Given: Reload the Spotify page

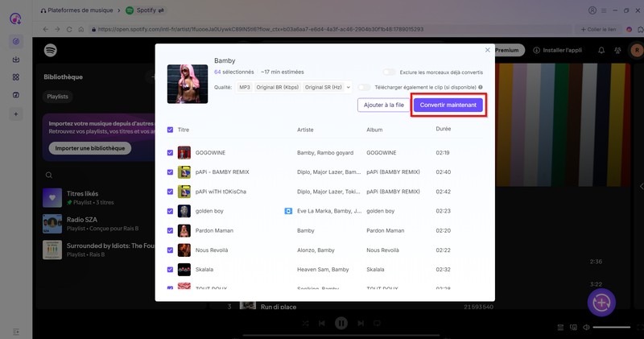Looking at the screenshot, I should point(69,29).
